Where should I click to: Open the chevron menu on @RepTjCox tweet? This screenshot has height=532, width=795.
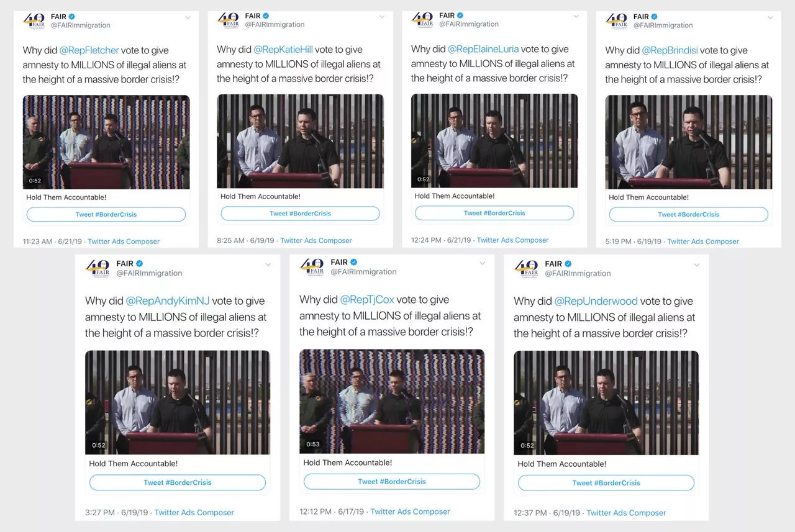tap(483, 263)
